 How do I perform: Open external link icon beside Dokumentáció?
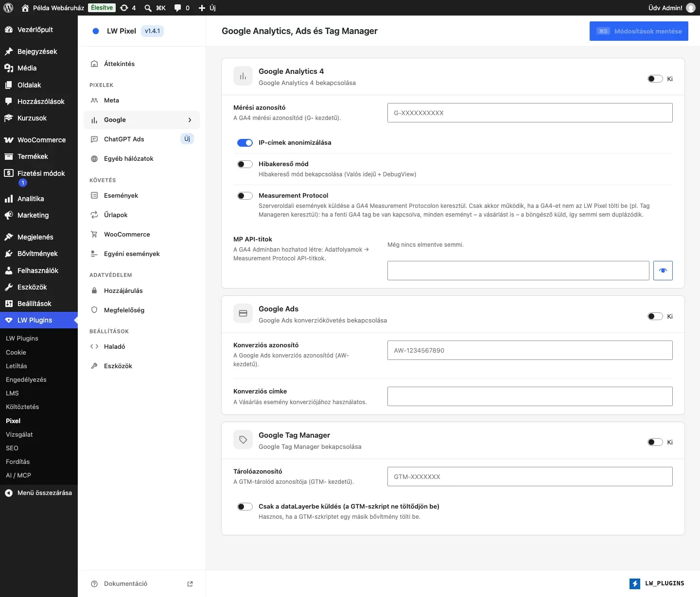point(190,584)
